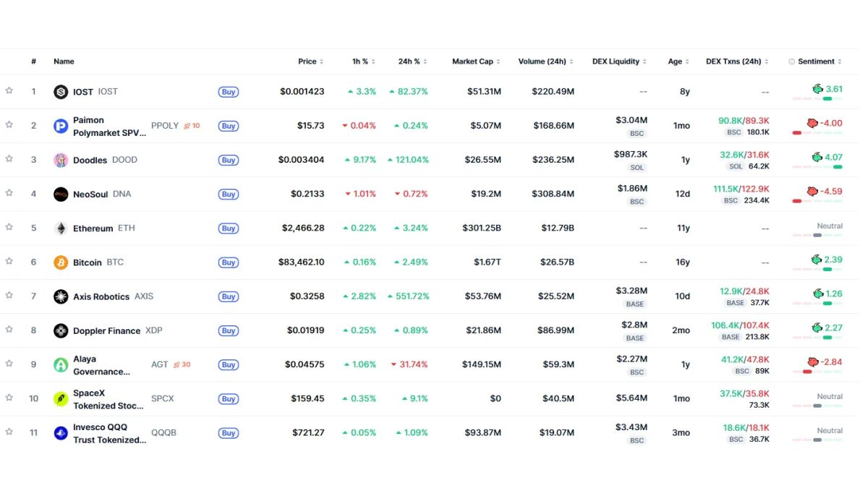Toggle watchlist star for Axis Robotics
The height and width of the screenshot is (488, 868).
9,295
